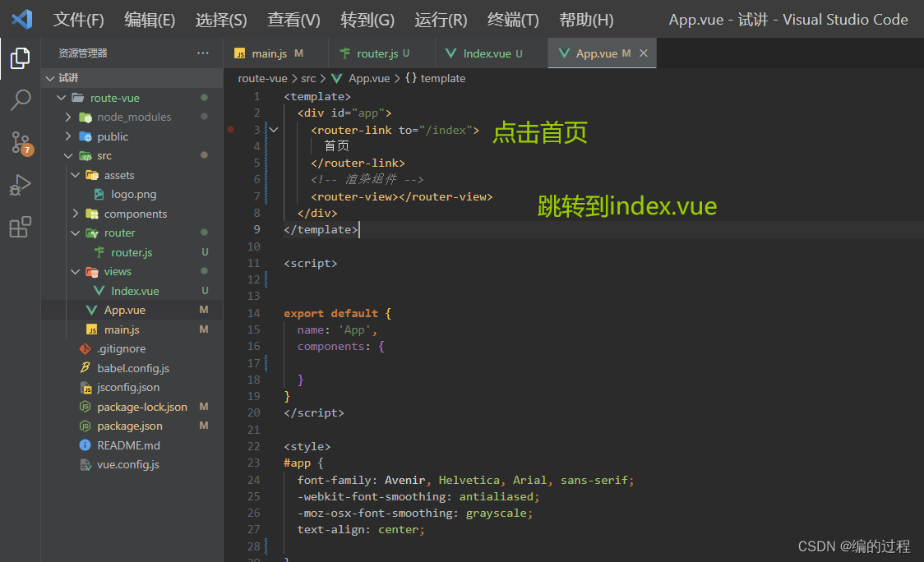Open logo.png in the file tree
The height and width of the screenshot is (562, 924).
[x=132, y=194]
